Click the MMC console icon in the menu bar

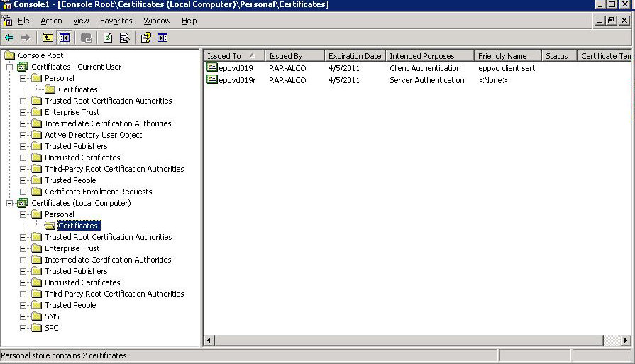pos(7,21)
